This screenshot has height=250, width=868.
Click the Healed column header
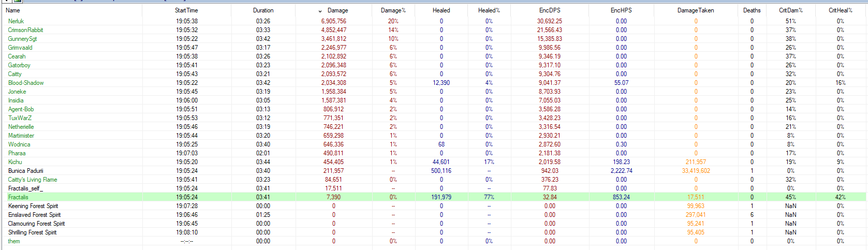pyautogui.click(x=441, y=10)
